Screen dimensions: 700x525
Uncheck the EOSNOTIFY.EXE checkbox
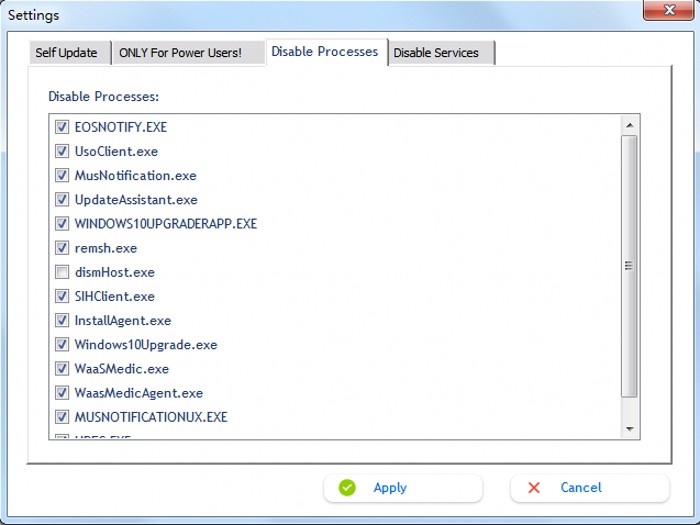click(x=62, y=127)
